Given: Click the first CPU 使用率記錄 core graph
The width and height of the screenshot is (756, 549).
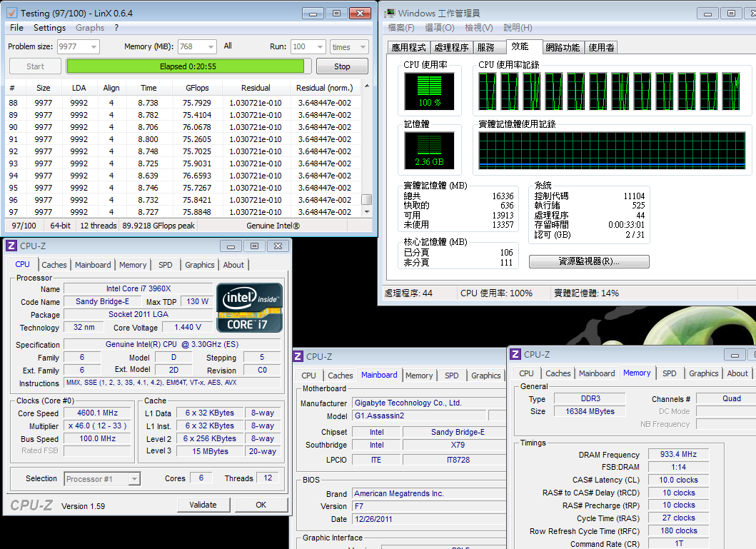Looking at the screenshot, I should tap(488, 91).
